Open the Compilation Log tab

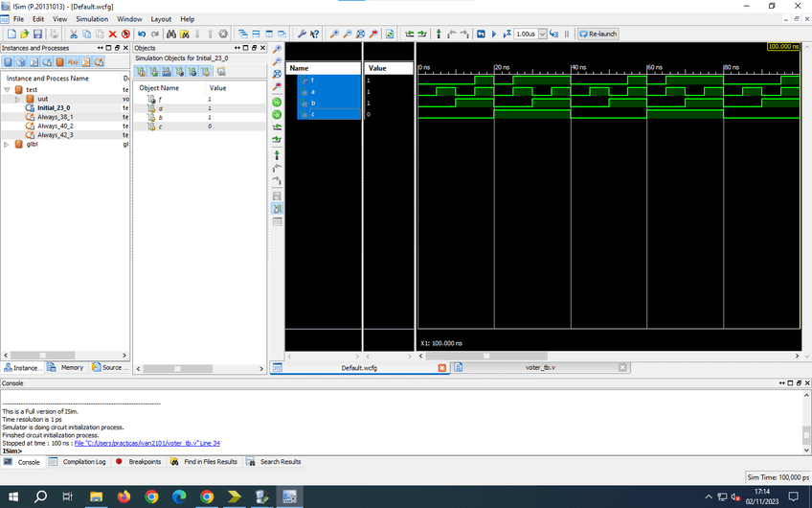83,462
